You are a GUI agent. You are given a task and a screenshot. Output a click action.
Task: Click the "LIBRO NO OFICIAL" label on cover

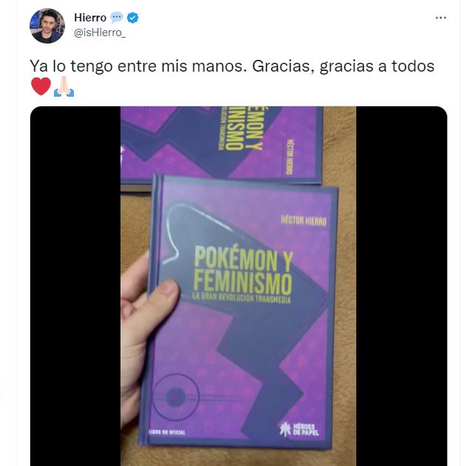click(x=166, y=432)
